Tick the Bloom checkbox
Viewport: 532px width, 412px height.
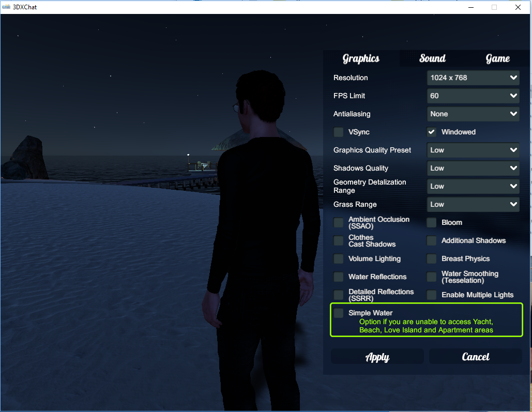tap(431, 223)
